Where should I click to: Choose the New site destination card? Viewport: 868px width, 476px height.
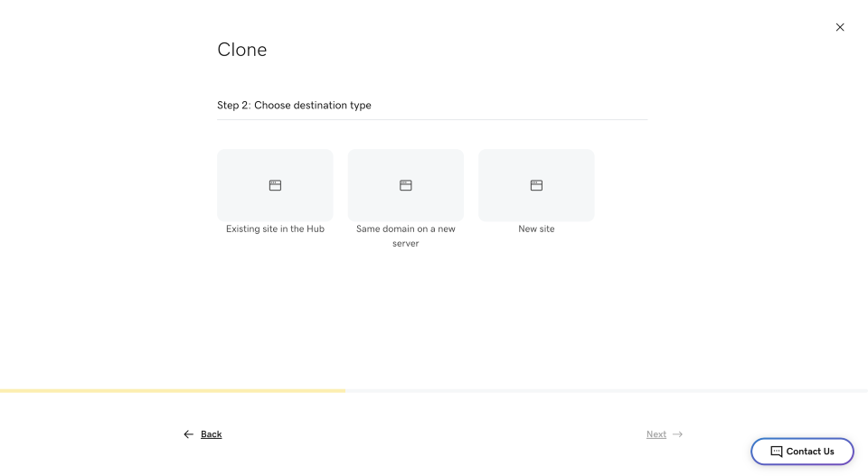click(536, 203)
